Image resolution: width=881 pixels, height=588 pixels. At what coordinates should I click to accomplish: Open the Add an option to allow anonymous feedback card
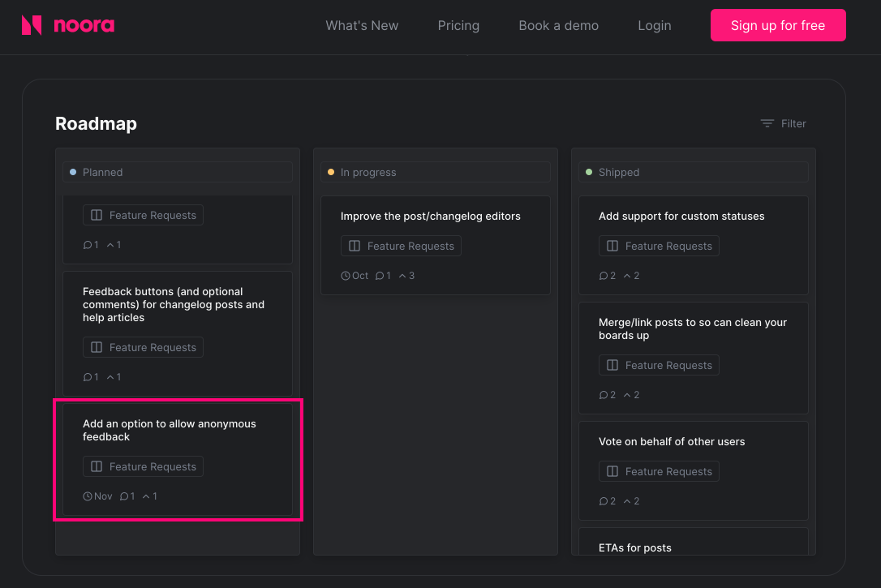pyautogui.click(x=178, y=459)
